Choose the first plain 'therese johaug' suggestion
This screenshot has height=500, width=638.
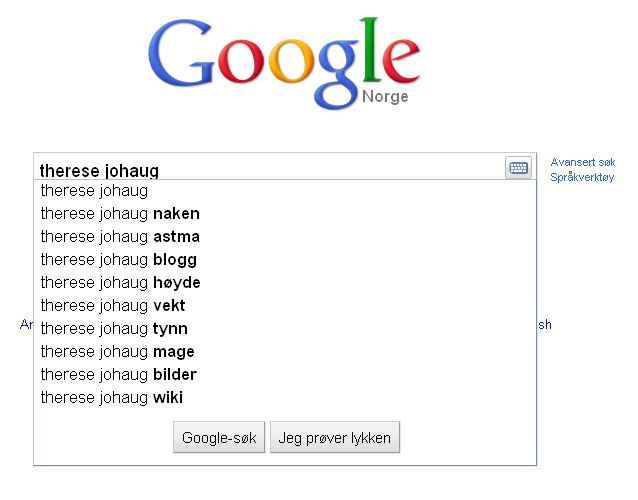[x=285, y=191]
